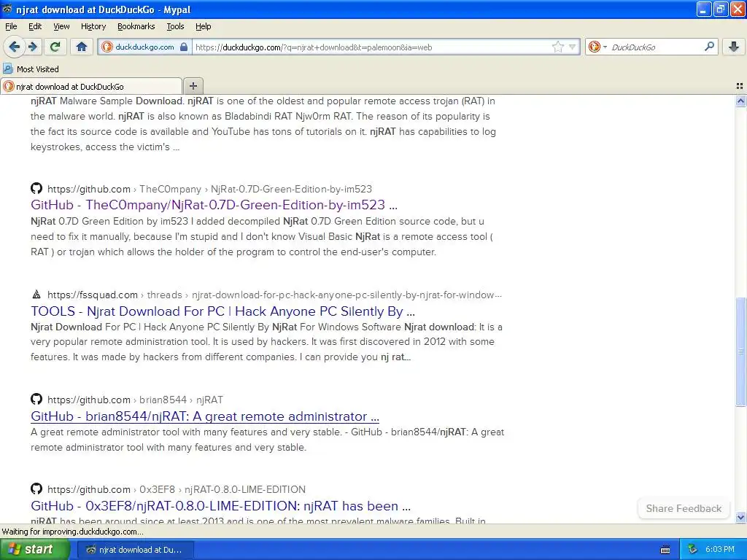747x560 pixels.
Task: Bookmark this page with the star icon
Action: (557, 47)
